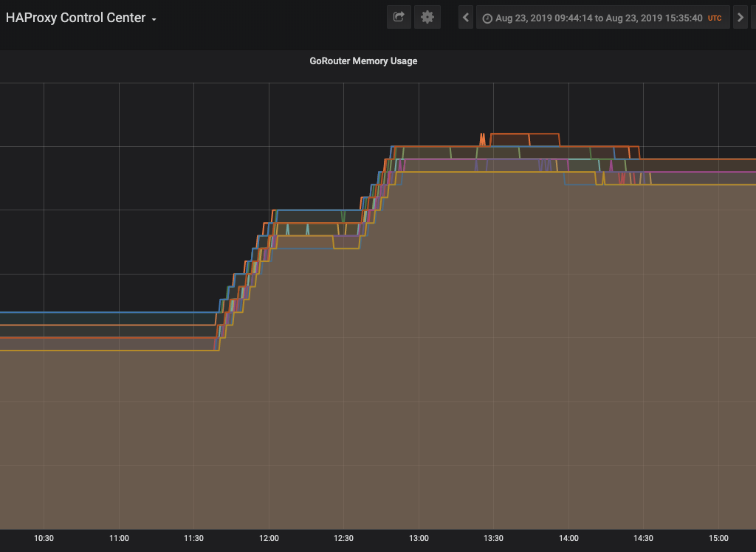This screenshot has height=552, width=756.
Task: Click the 14:00 x-axis time label
Action: 568,538
